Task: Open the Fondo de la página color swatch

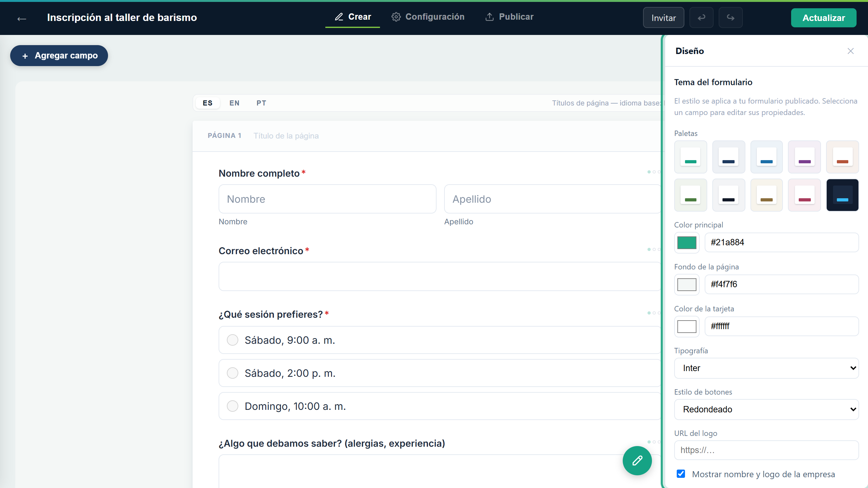Action: [687, 284]
